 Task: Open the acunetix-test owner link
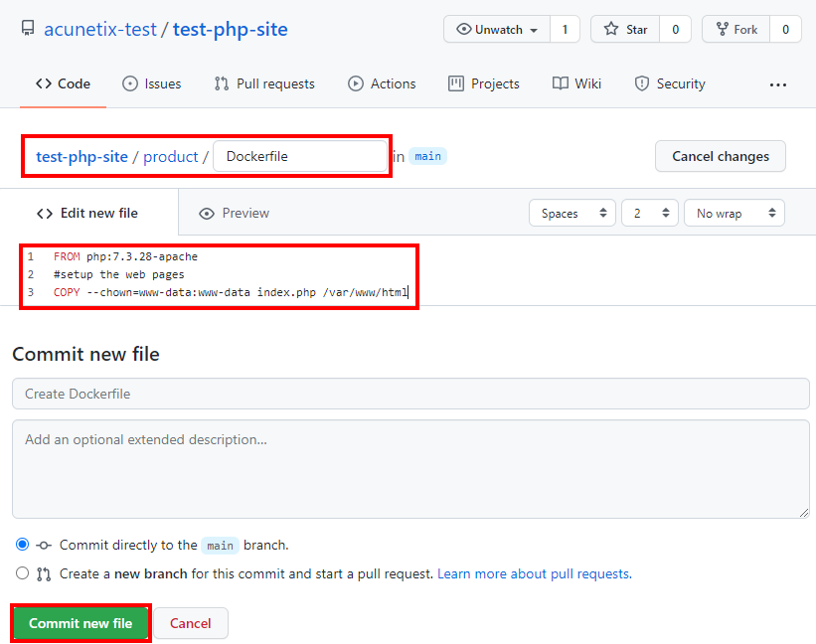[x=100, y=29]
